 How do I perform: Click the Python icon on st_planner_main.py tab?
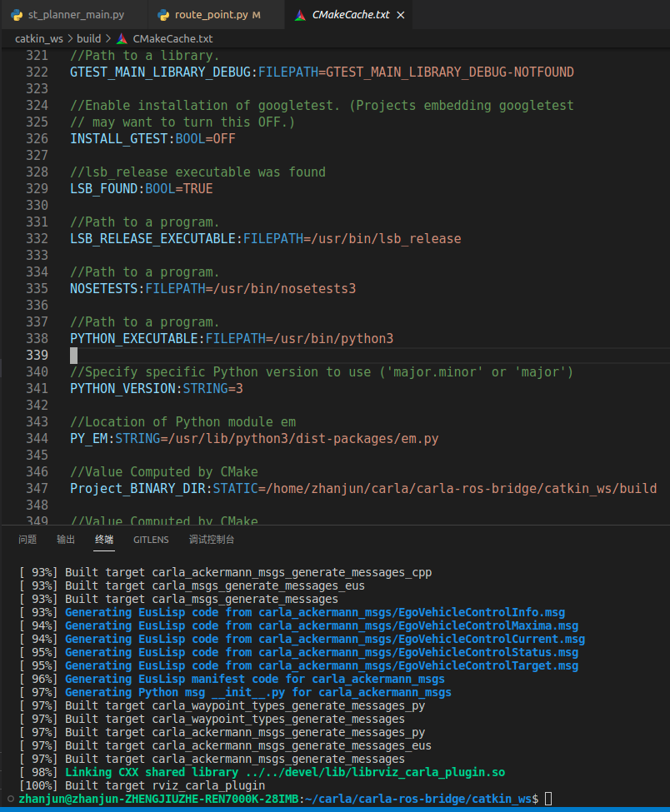pos(16,15)
